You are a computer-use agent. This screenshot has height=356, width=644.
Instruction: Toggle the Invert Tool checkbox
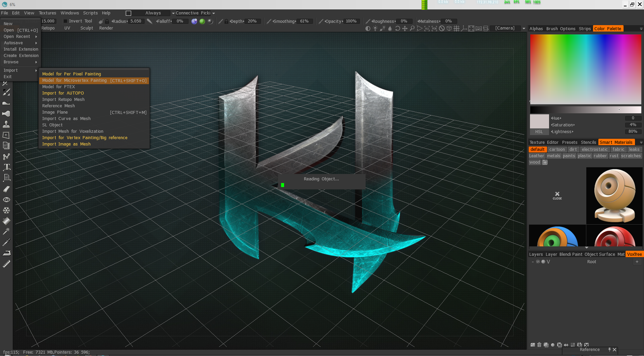[66, 21]
